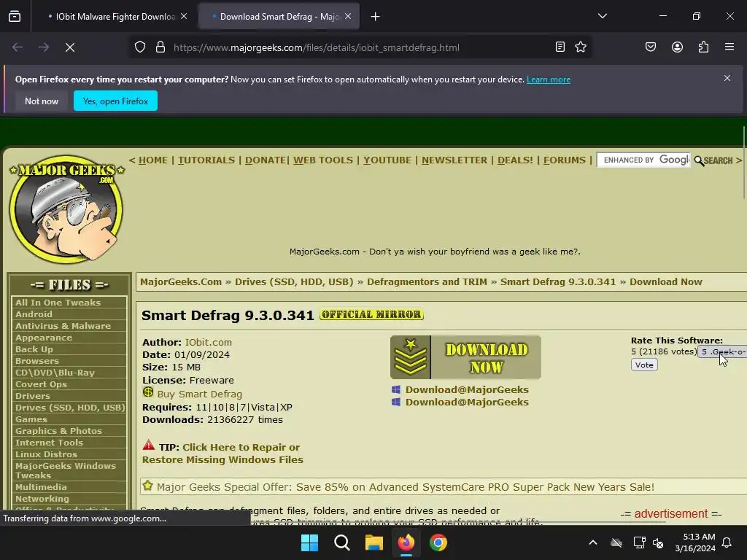
Task: Open FORUMS menu link
Action: pyautogui.click(x=565, y=160)
